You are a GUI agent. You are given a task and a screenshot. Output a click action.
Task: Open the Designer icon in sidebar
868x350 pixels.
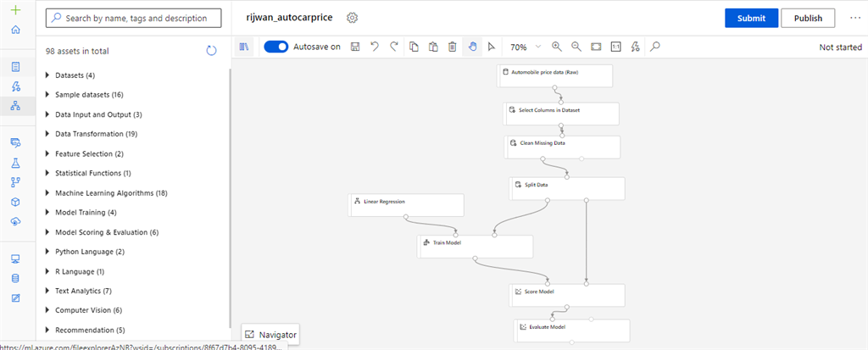pyautogui.click(x=16, y=105)
